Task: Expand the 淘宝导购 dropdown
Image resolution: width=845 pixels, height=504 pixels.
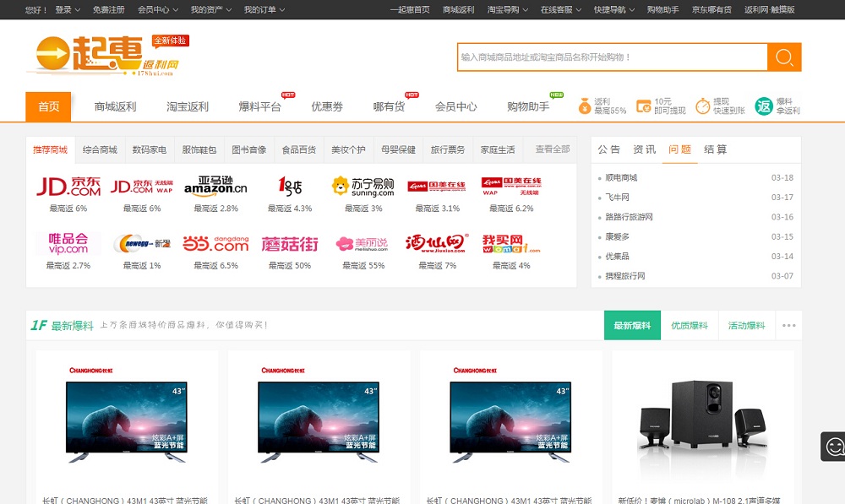Action: pyautogui.click(x=508, y=9)
